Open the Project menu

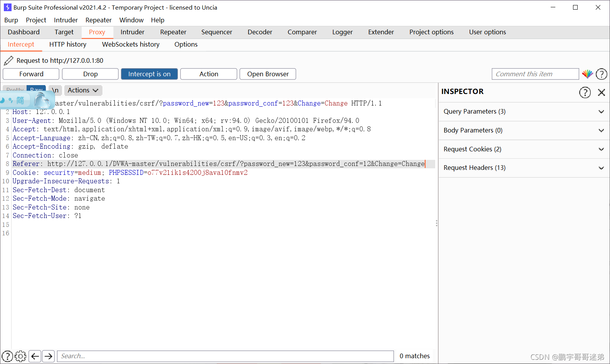[x=36, y=20]
